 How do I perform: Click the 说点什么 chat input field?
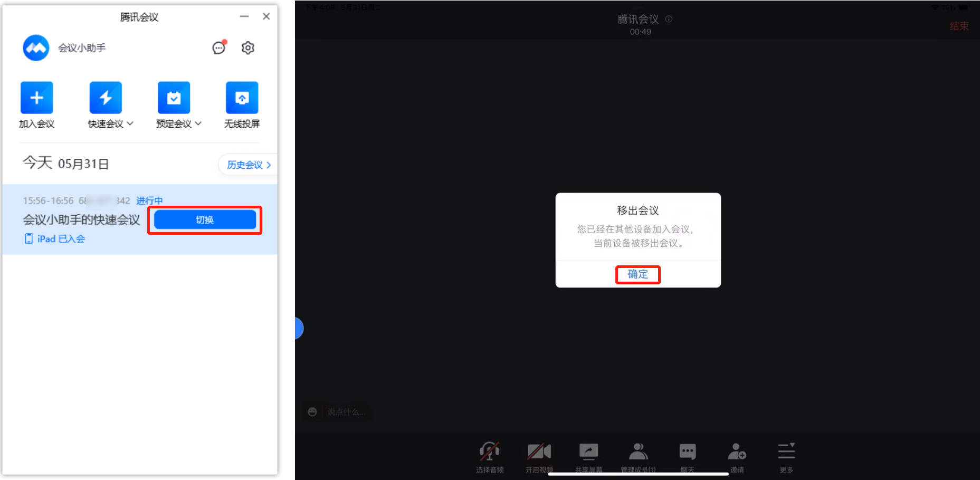click(346, 412)
